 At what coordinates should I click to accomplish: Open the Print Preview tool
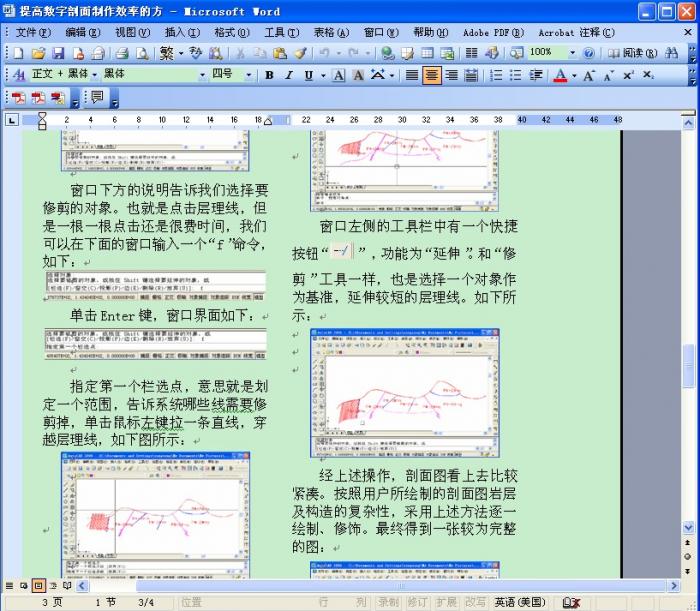tap(142, 53)
